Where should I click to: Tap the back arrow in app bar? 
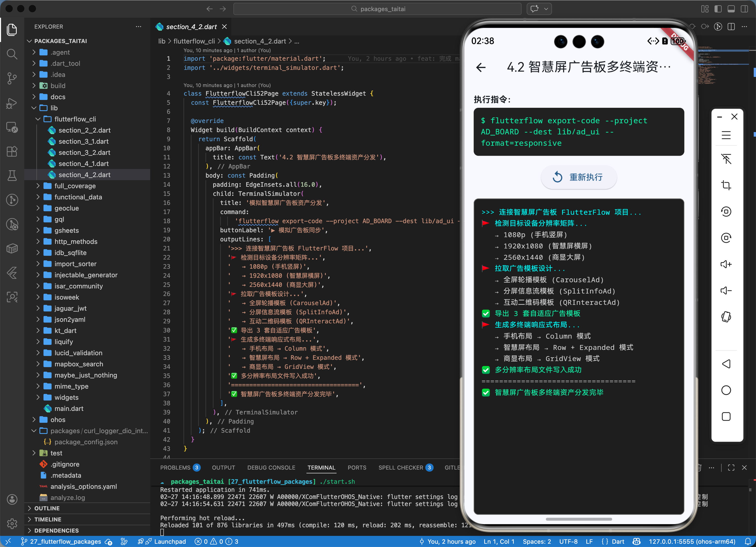(x=481, y=67)
